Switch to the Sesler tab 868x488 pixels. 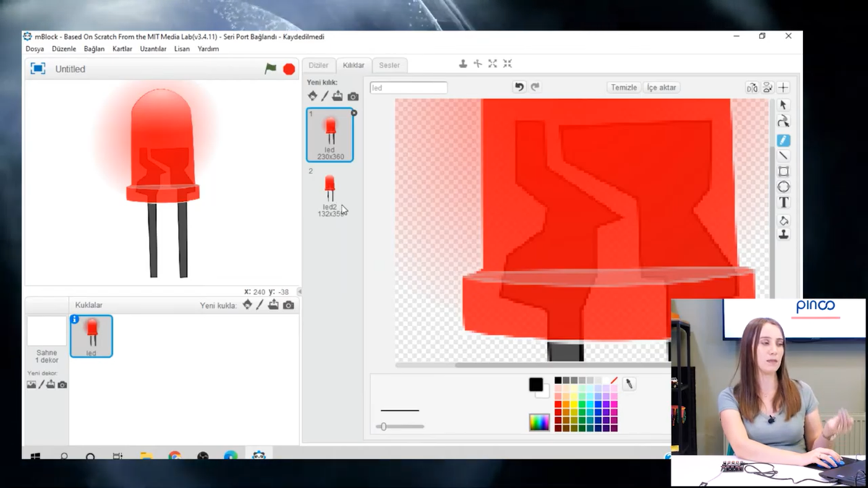[x=389, y=65]
